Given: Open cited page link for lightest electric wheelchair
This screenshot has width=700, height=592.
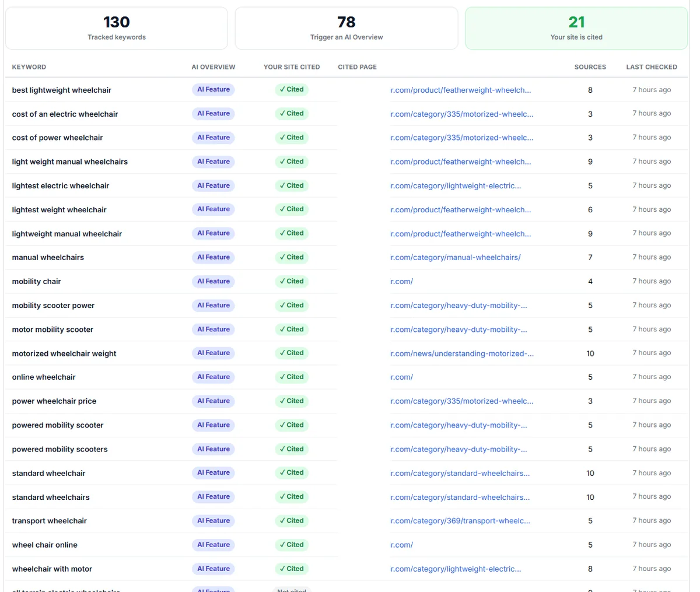Looking at the screenshot, I should point(456,185).
